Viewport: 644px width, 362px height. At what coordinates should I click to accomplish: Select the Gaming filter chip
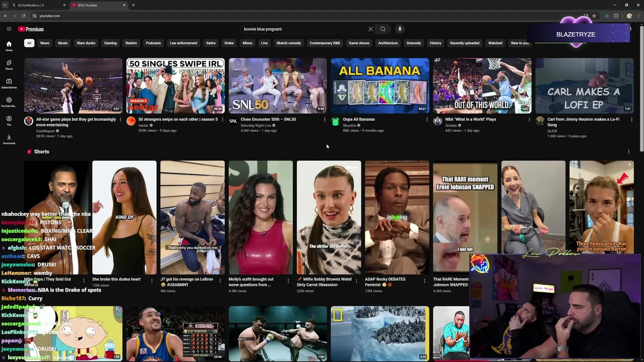[110, 43]
